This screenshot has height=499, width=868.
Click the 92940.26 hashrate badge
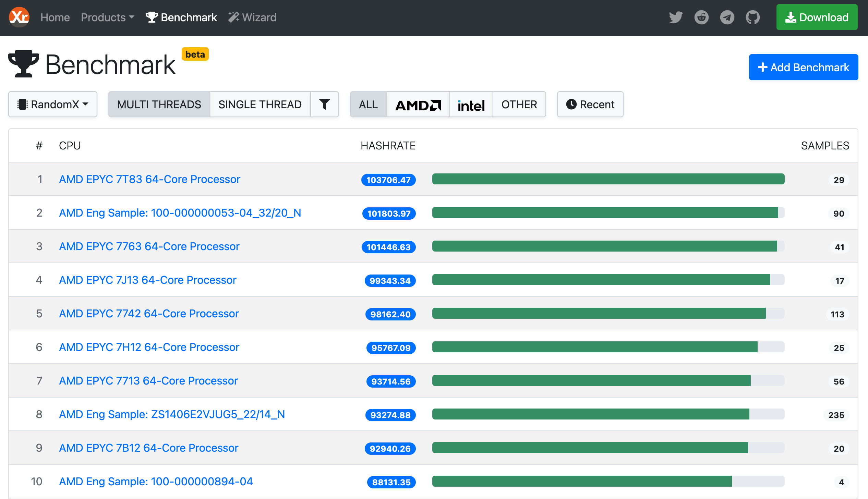[x=390, y=449]
